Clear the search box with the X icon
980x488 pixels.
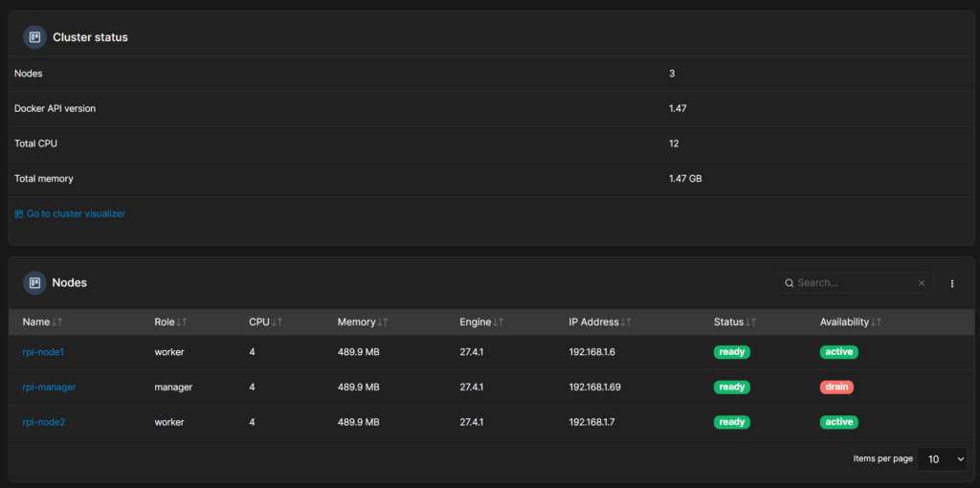point(922,283)
